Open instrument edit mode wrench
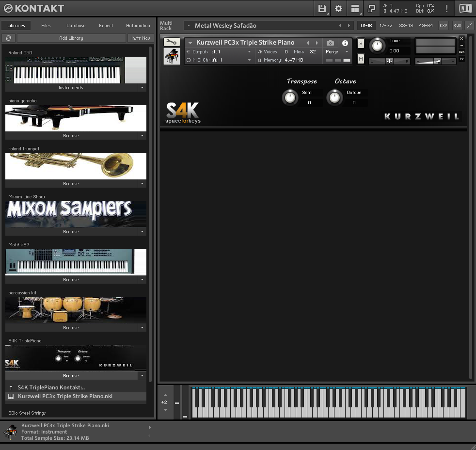This screenshot has width=476, height=450. point(172,42)
